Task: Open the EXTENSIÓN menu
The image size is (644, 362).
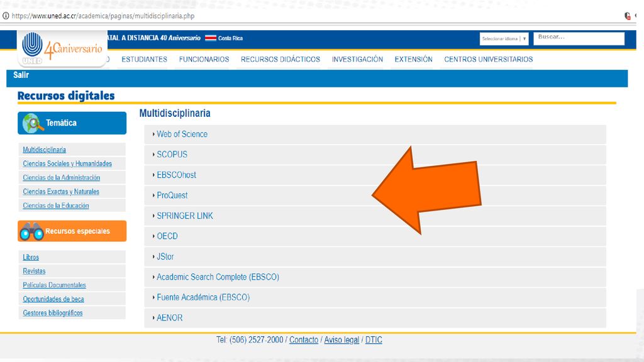Action: point(414,60)
